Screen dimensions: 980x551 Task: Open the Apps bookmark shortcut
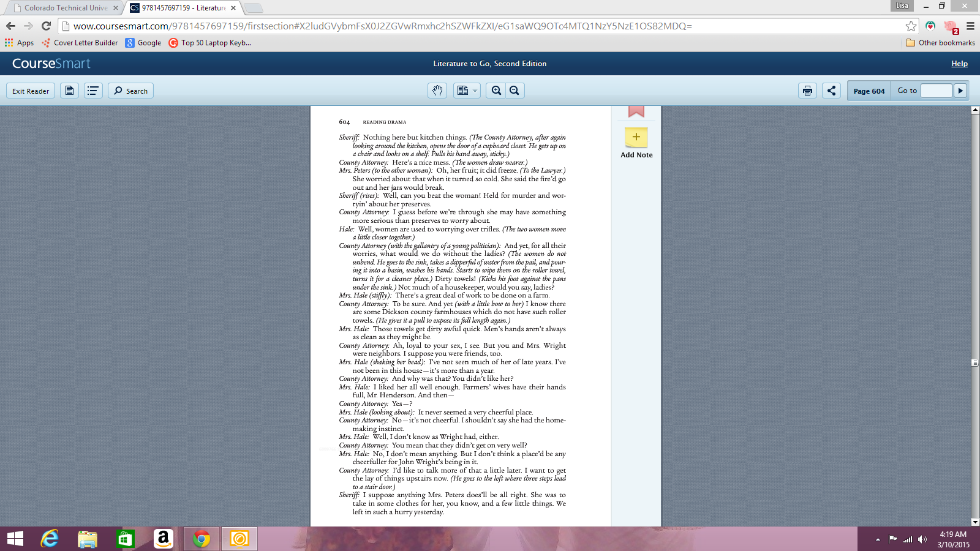pos(19,43)
